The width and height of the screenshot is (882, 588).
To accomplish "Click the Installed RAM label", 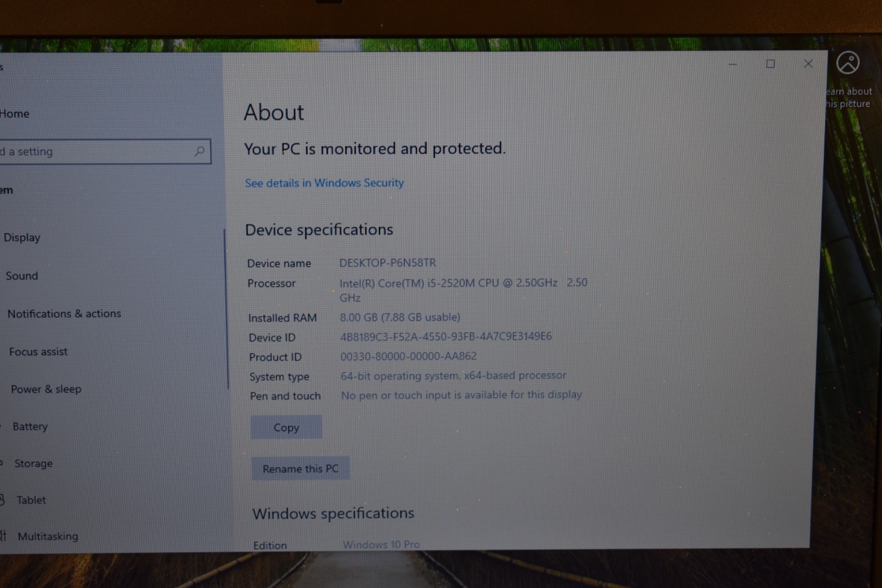I will [x=282, y=318].
